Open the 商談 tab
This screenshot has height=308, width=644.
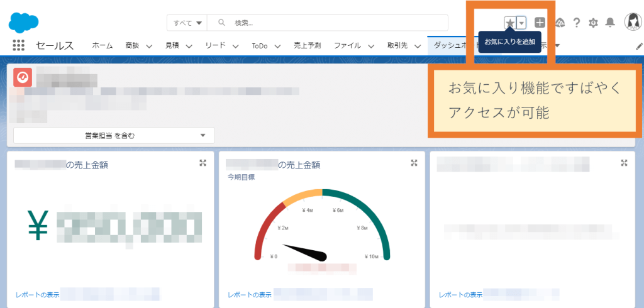[132, 46]
